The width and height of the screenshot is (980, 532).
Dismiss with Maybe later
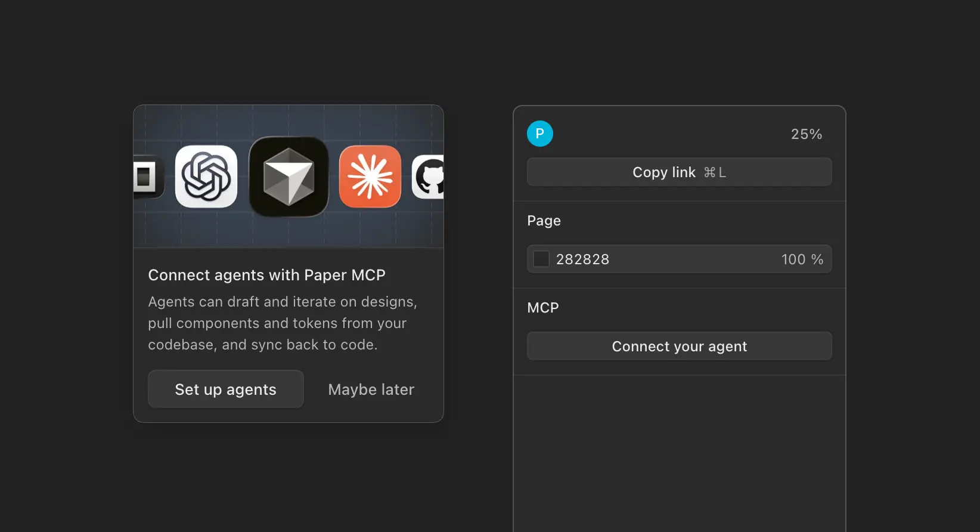[371, 389]
